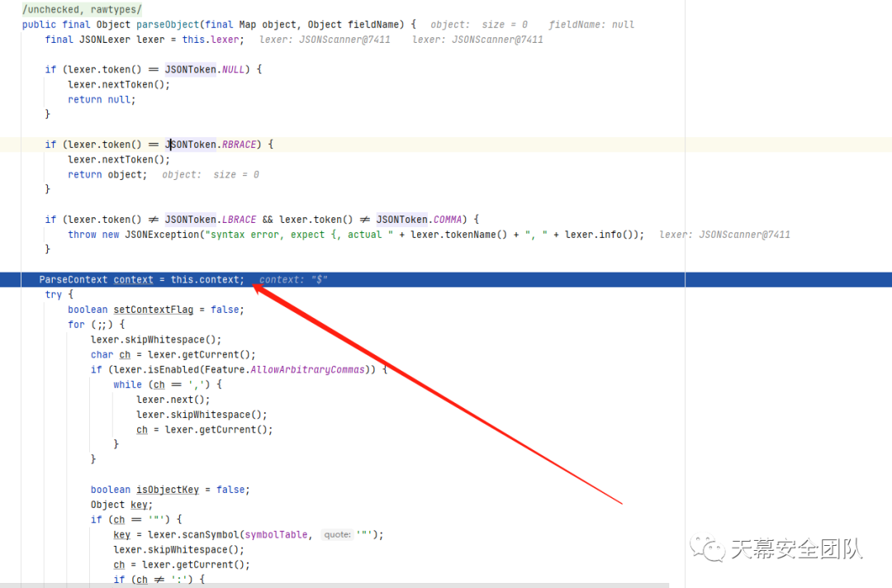This screenshot has height=588, width=892.
Task: Click the "char ch = lexer.getCurrent();" line
Action: (173, 355)
